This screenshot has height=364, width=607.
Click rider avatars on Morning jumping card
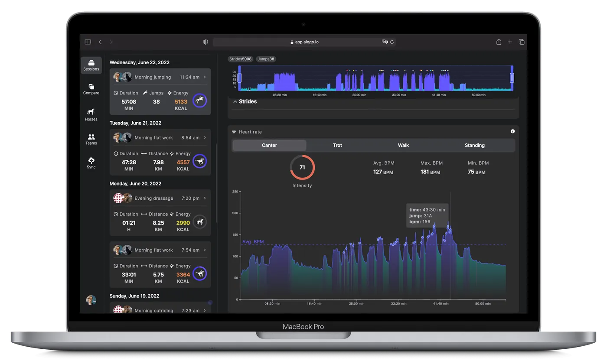(123, 77)
